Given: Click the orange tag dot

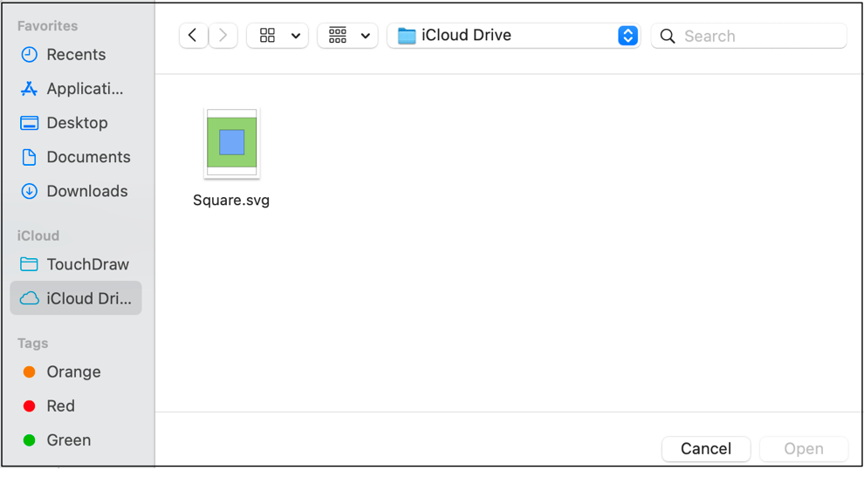Looking at the screenshot, I should [29, 372].
